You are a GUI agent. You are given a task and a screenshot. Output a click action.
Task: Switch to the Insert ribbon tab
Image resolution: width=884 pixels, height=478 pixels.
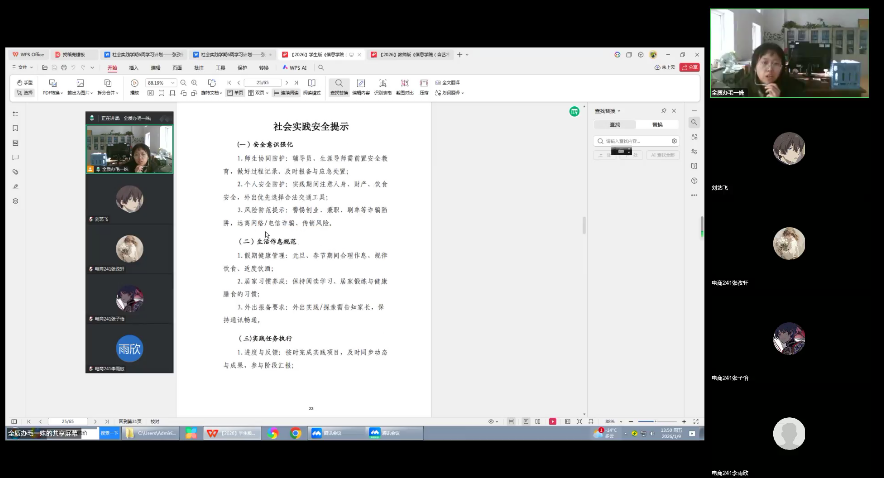click(133, 67)
